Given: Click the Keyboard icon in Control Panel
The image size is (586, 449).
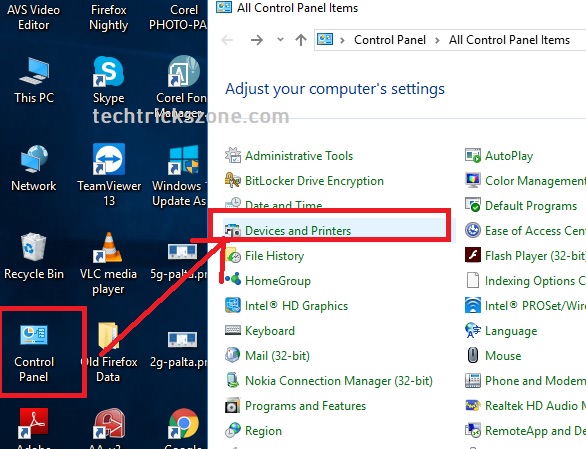Looking at the screenshot, I should tap(233, 330).
